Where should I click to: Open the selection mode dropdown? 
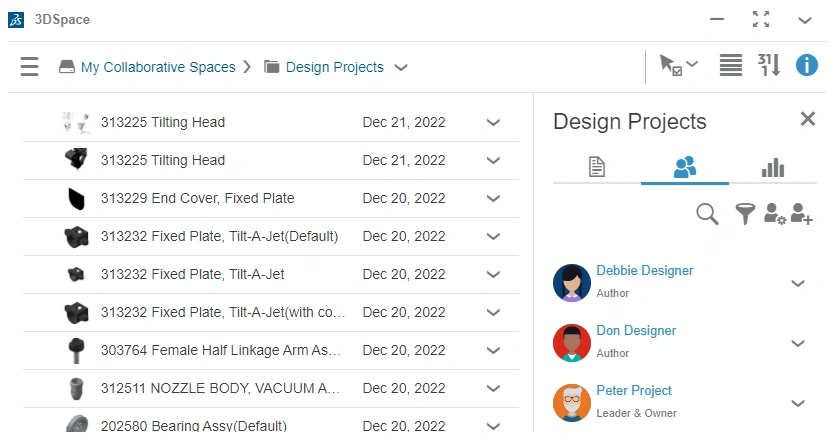tap(678, 66)
